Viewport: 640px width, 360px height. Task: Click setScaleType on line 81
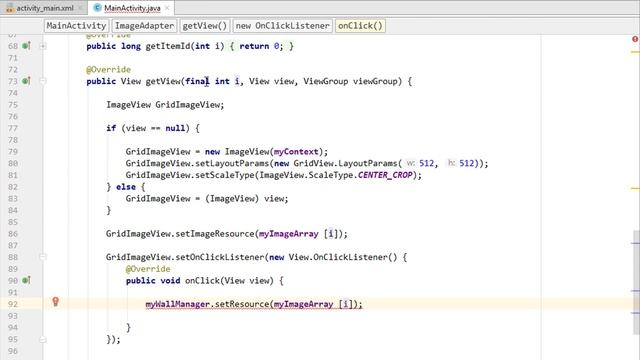(225, 175)
